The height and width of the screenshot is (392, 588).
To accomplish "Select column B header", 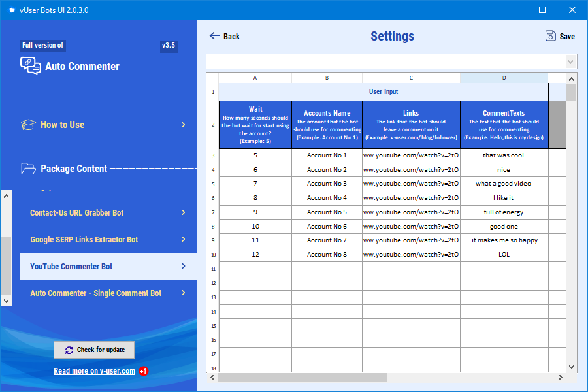I will (x=327, y=78).
